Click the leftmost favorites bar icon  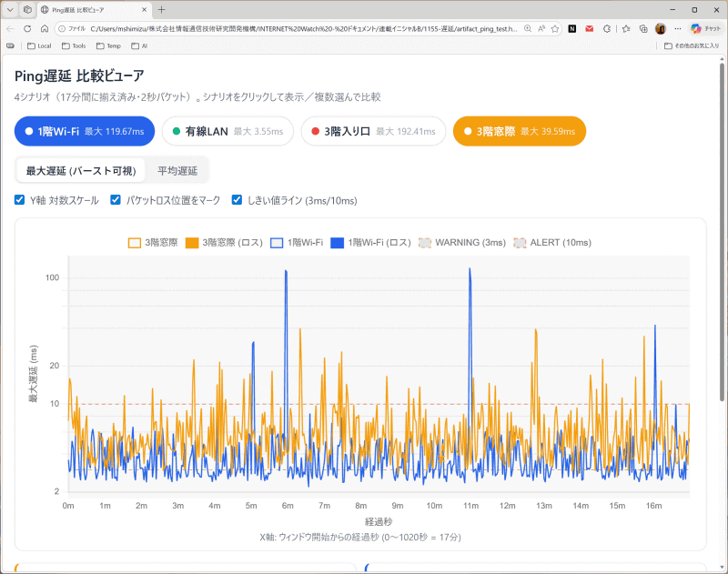[10, 46]
